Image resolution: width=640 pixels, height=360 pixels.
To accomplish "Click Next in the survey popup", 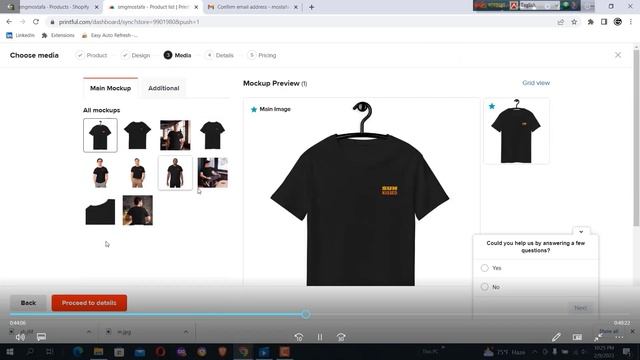I will (580, 308).
